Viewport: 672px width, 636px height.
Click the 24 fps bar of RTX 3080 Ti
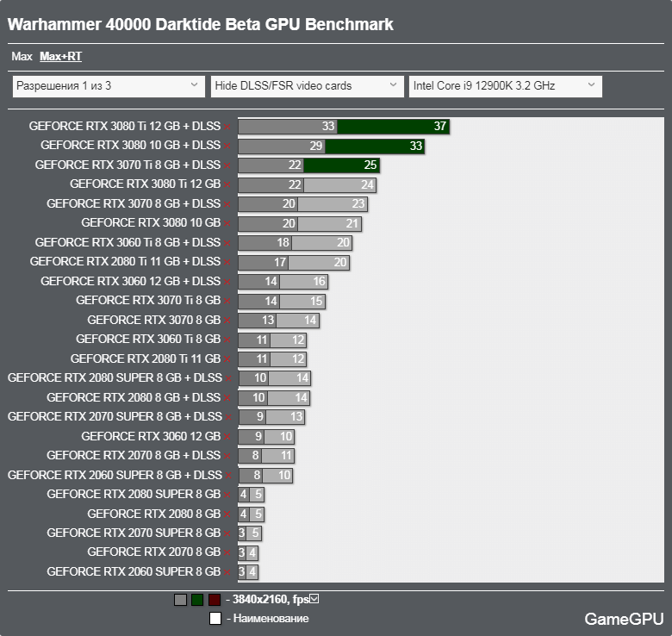click(x=339, y=184)
